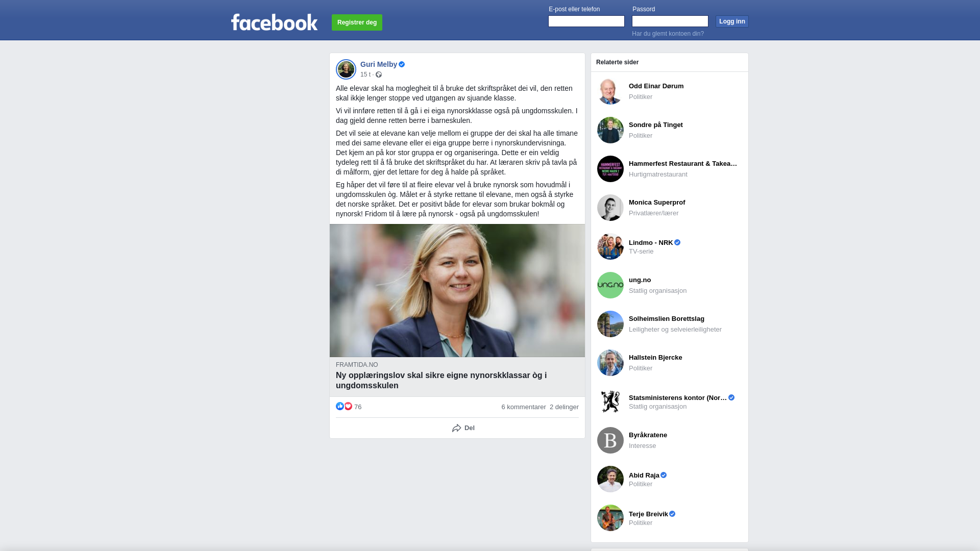Open the ung.no green logo

pos(610,285)
